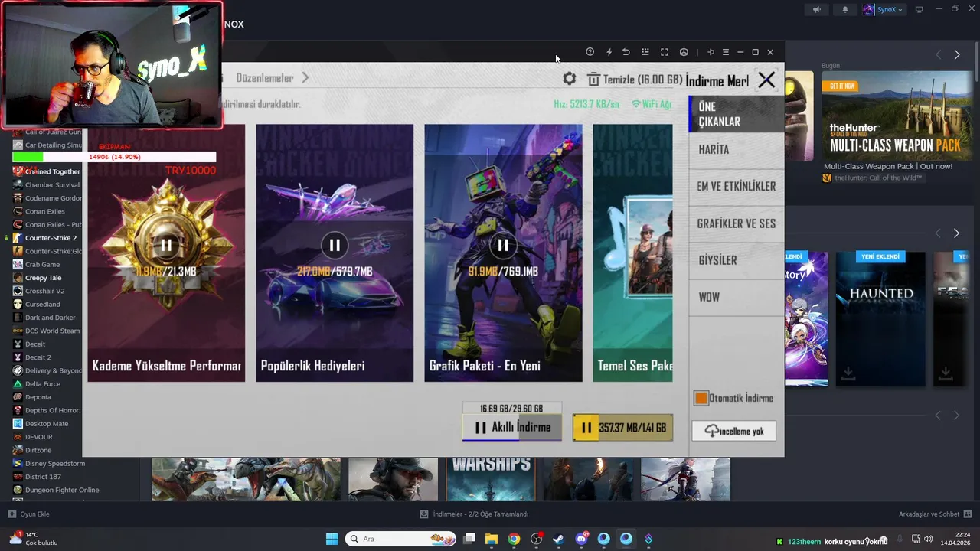The image size is (980, 551).
Task: Open EM VE ETKİNLİKLER category
Action: click(737, 186)
